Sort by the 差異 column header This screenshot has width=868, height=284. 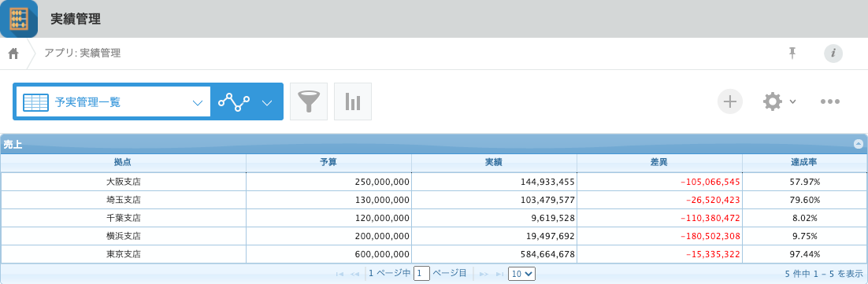coord(659,163)
